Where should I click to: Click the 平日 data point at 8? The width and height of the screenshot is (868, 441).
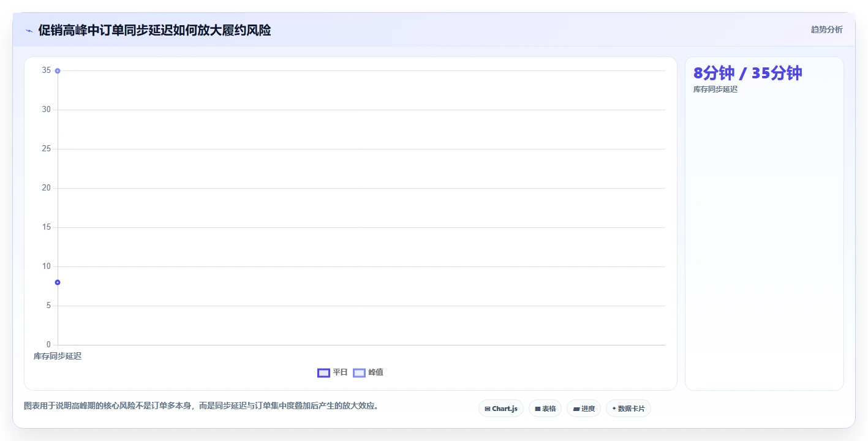[58, 282]
